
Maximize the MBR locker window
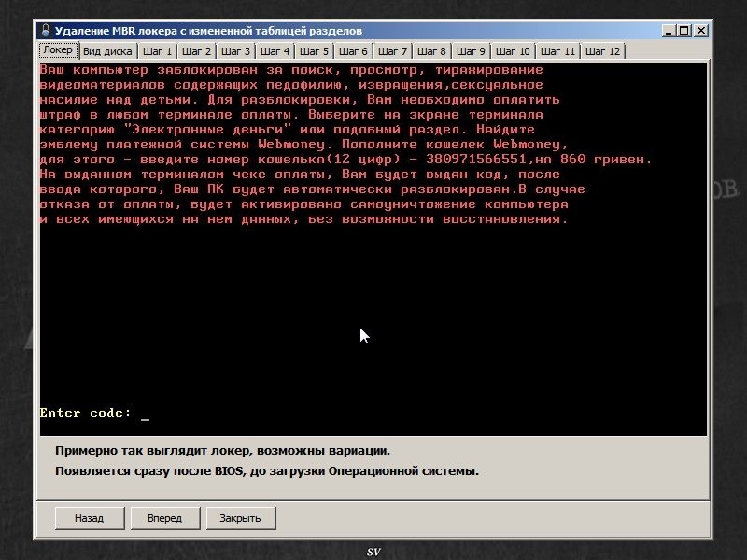[684, 31]
